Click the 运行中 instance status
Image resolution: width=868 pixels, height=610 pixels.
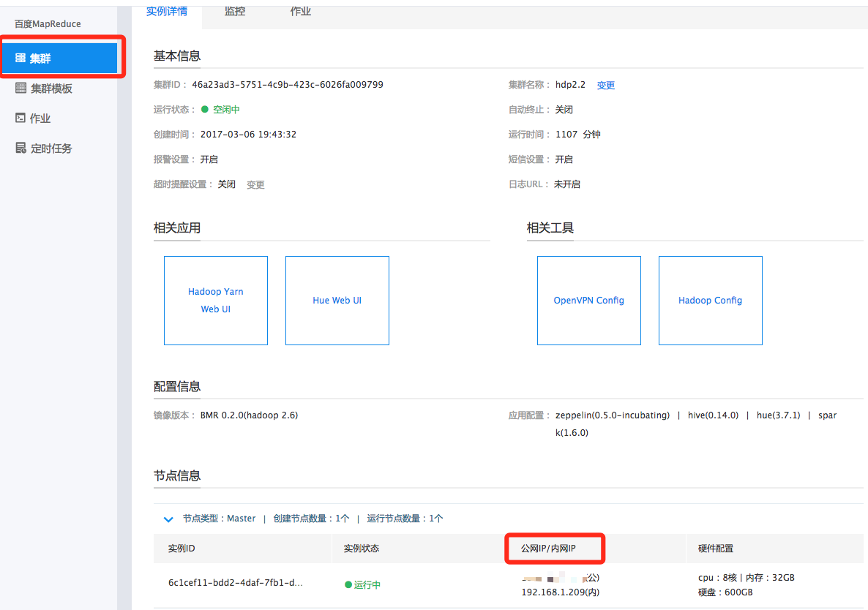[362, 584]
